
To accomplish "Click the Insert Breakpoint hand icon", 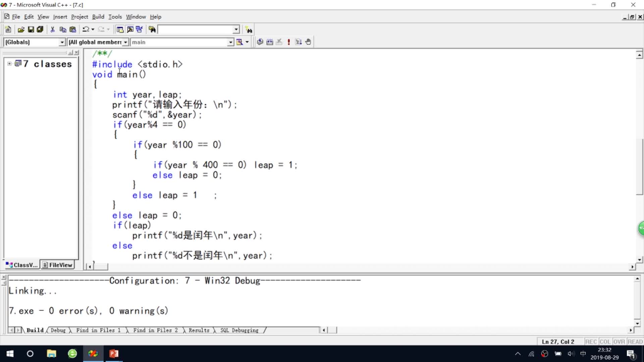I will tap(308, 42).
